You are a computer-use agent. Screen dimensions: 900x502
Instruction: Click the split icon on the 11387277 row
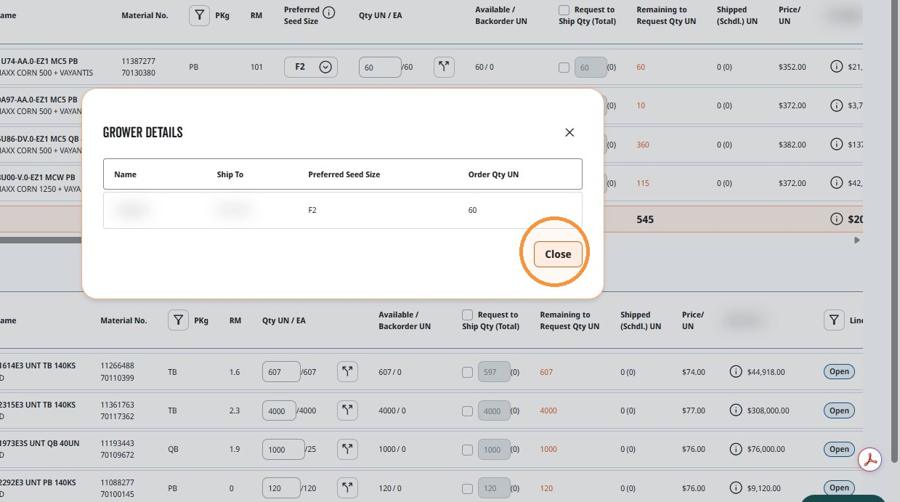[x=444, y=67]
